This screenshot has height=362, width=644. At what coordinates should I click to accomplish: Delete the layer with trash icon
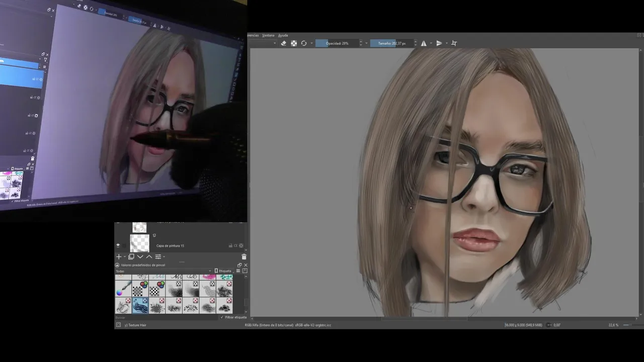point(244,256)
